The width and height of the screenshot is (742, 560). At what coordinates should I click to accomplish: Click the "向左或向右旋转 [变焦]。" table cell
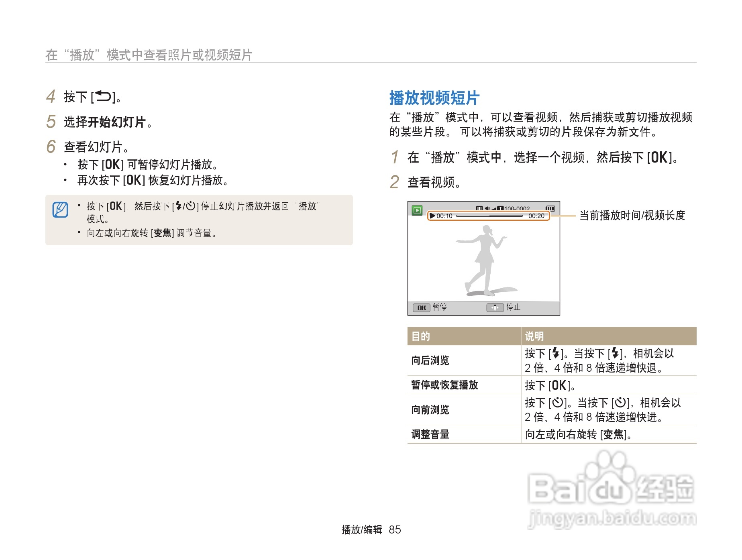pyautogui.click(x=579, y=434)
